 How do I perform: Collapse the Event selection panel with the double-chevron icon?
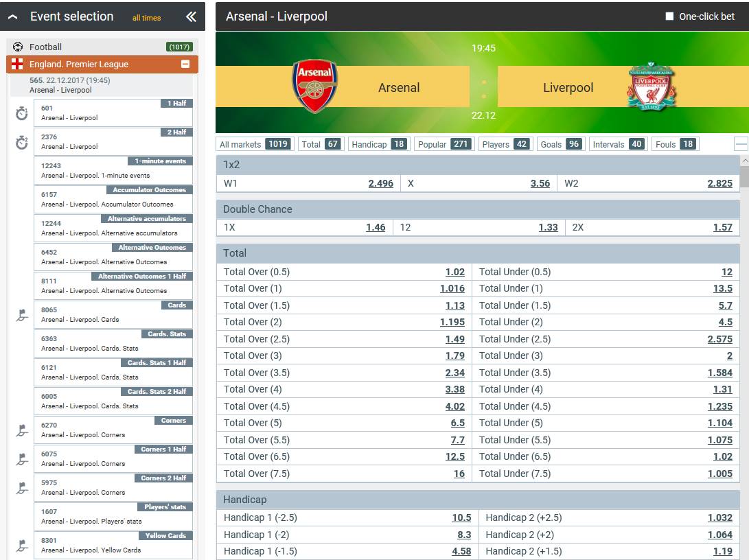coord(191,16)
